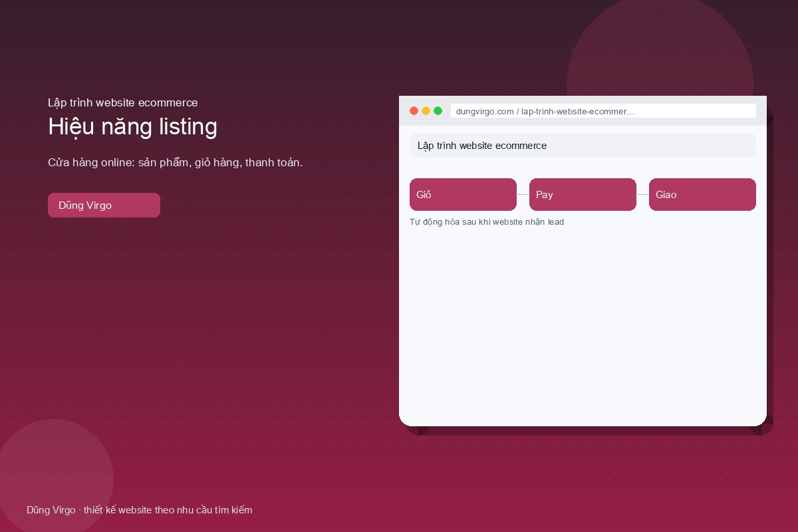Screen dimensions: 798x532
Task: Click the Lập trình website ecommerce search field
Action: click(x=583, y=145)
